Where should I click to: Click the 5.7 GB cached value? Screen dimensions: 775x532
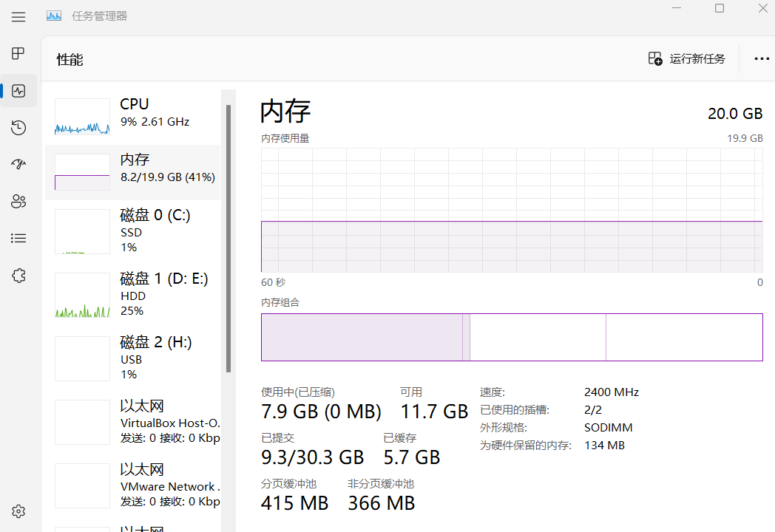coord(412,457)
